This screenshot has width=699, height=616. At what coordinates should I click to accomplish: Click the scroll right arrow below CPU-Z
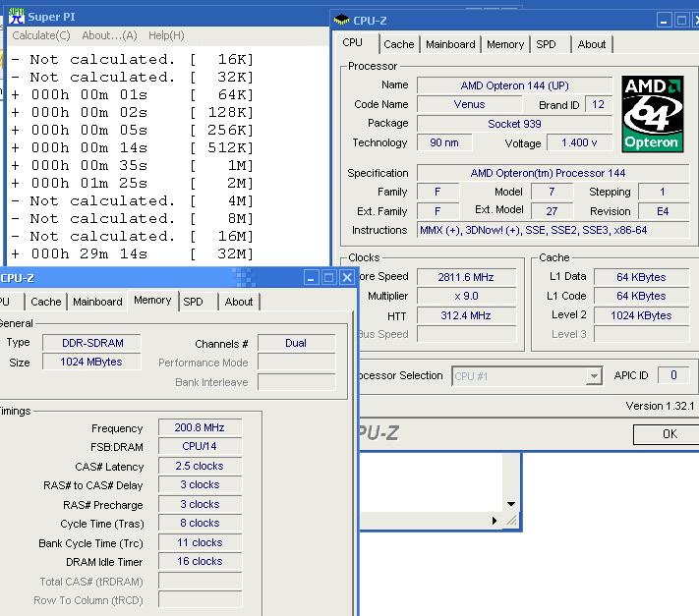click(495, 521)
